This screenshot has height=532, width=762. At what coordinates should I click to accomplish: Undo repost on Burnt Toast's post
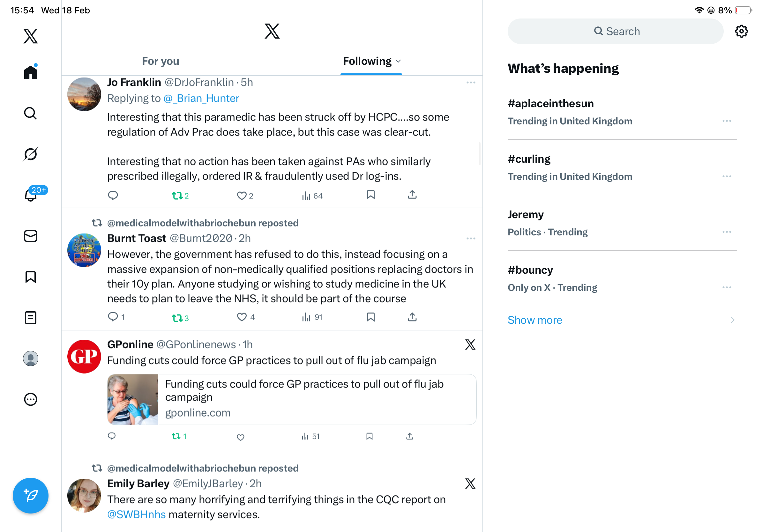point(177,318)
